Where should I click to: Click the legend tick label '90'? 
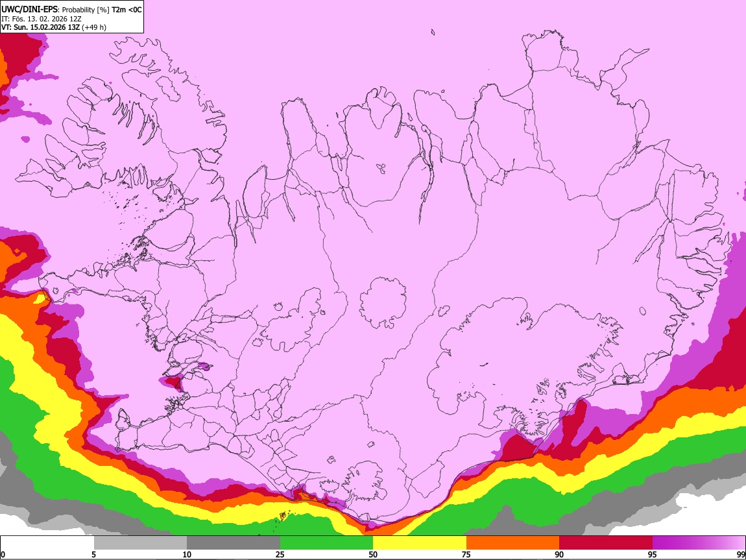click(559, 554)
